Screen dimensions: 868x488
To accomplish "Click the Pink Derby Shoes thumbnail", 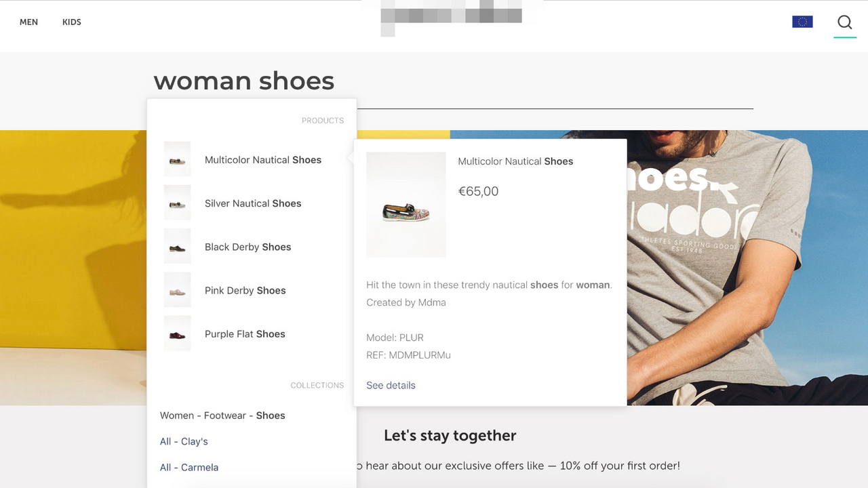I will tap(177, 289).
